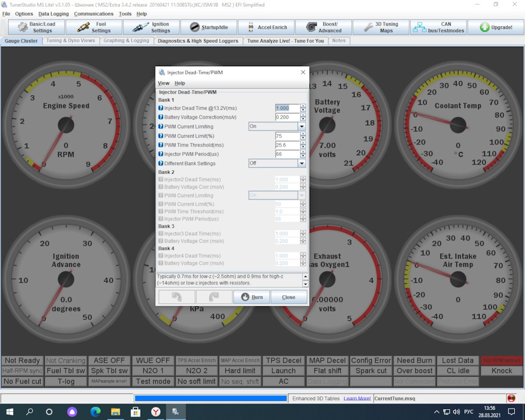Adjust PWM Current Limit(%) stepper in Bank 1
Screen dimensions: 525x420
point(303,136)
